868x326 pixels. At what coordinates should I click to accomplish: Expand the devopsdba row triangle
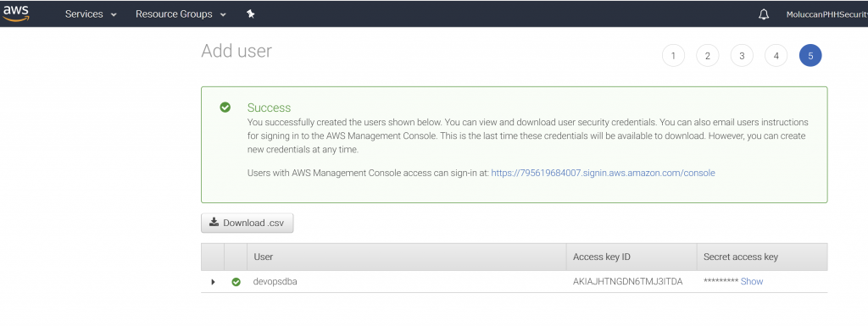click(213, 282)
